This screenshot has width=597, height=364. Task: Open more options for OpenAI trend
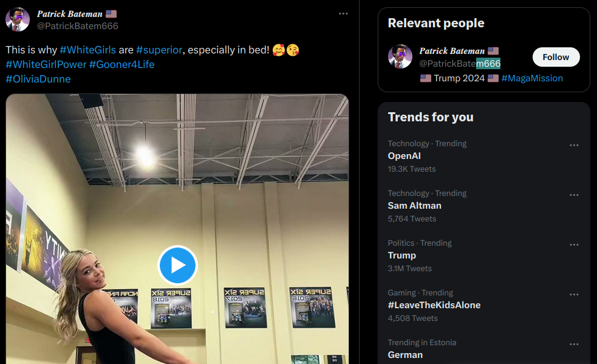pos(574,145)
